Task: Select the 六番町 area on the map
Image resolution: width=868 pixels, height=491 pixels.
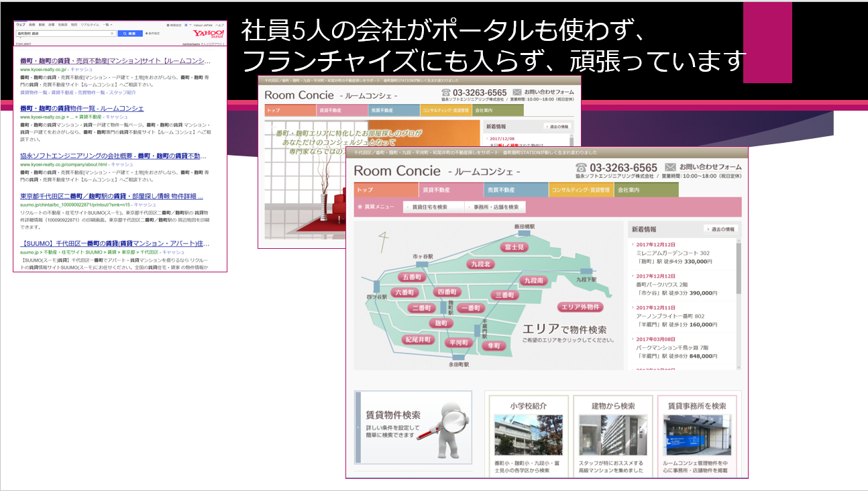Action: tap(405, 292)
